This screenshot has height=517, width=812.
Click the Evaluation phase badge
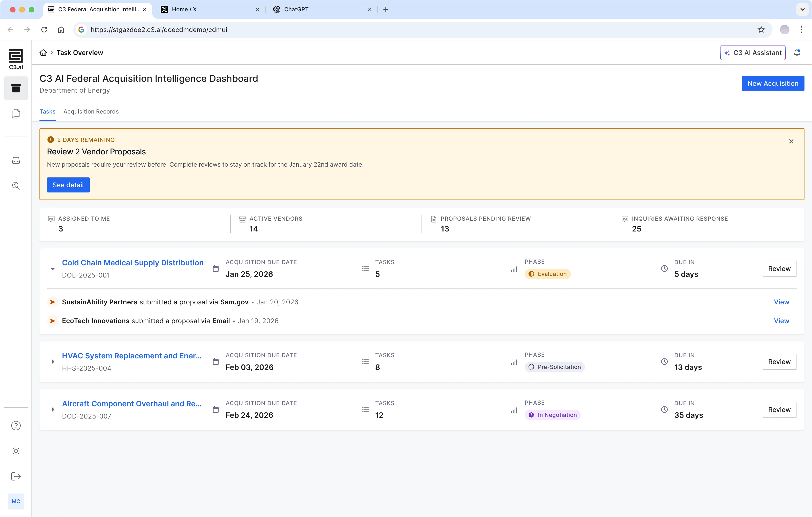548,274
